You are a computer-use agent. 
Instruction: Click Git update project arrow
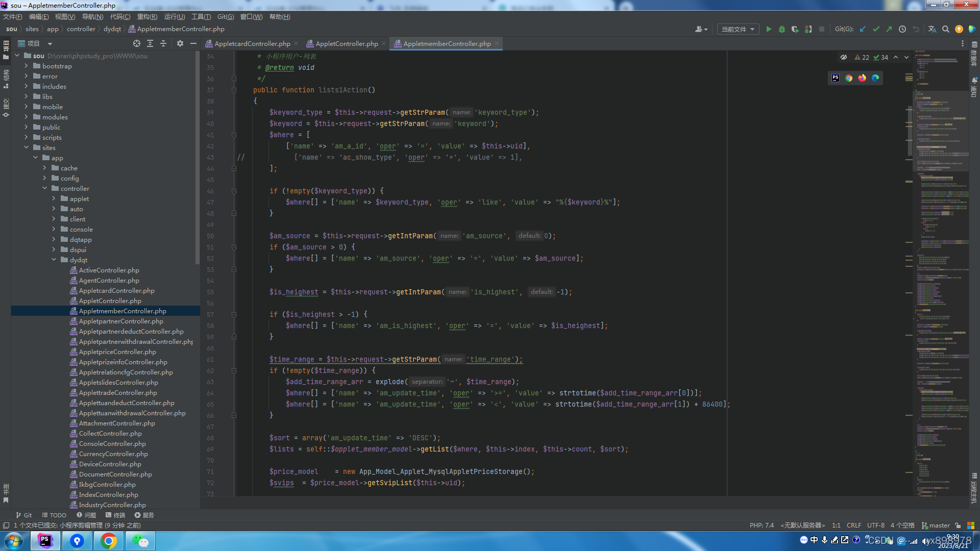pos(863,29)
